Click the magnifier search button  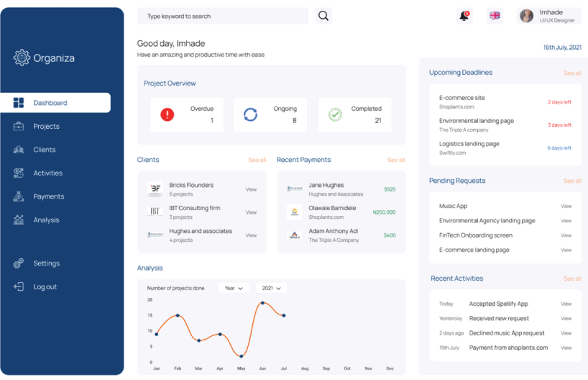coord(323,16)
